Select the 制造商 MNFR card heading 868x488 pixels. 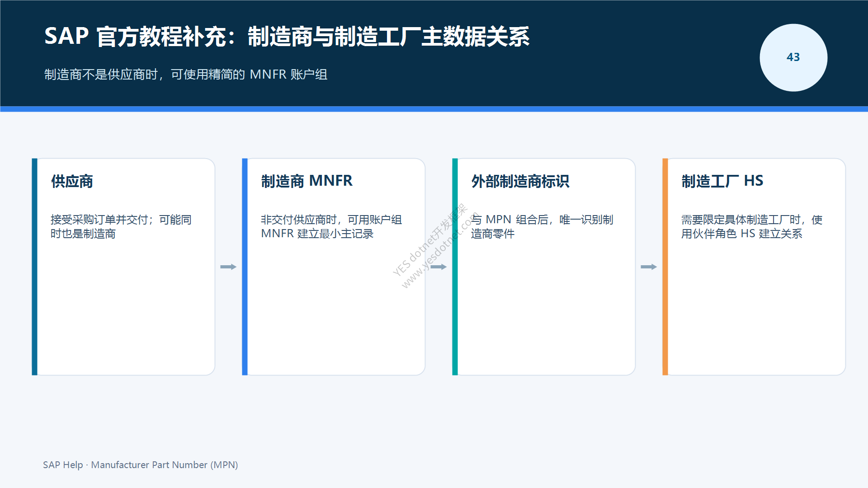coord(307,181)
